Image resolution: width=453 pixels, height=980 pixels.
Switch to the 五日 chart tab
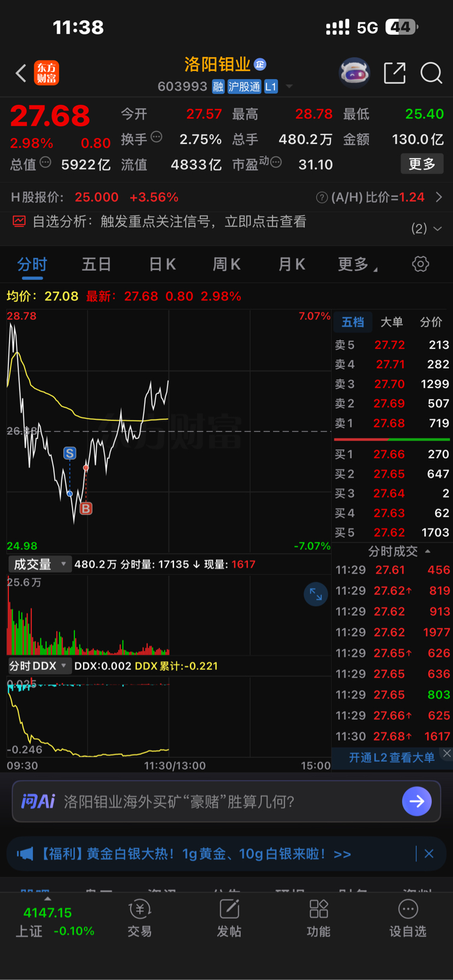point(97,264)
